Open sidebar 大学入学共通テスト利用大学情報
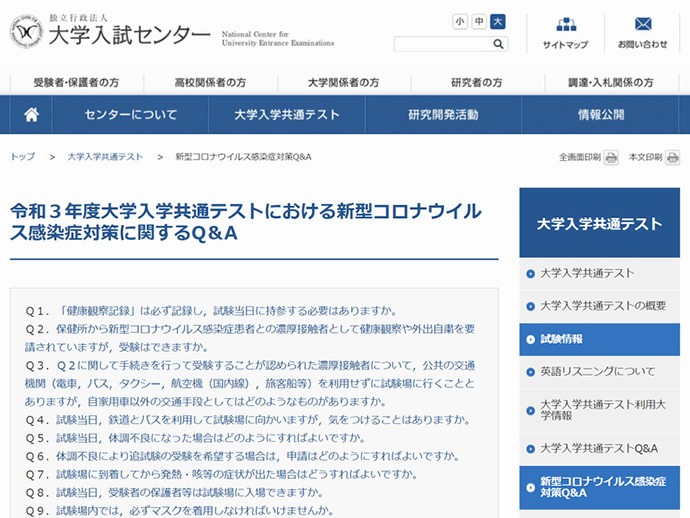 599,410
